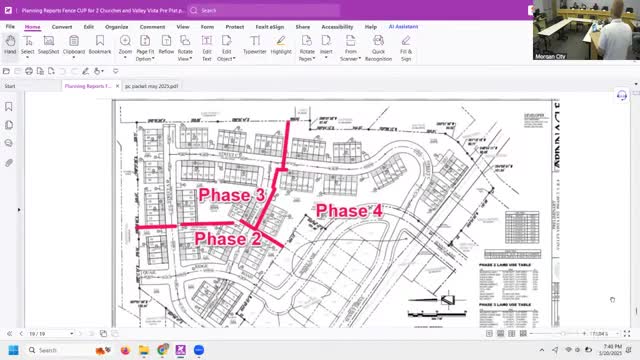Viewport: 640px width, 360px height.
Task: Open the Attachments paperclip panel
Action: [9, 163]
